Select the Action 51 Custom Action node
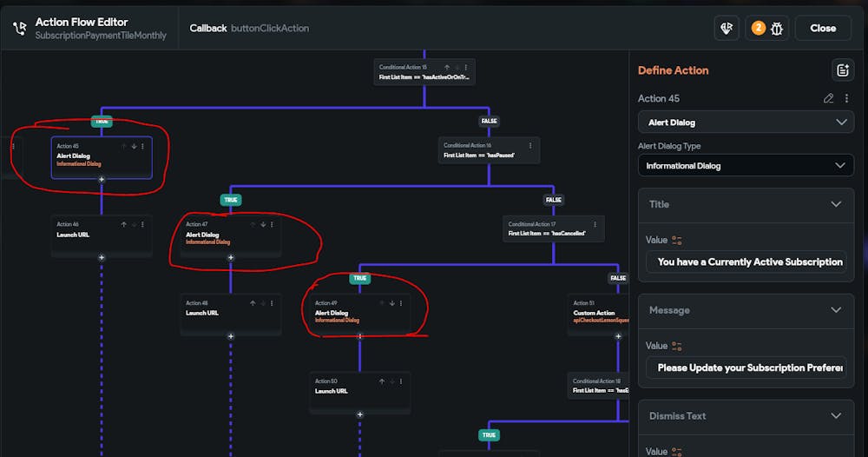868x457 pixels. point(598,315)
